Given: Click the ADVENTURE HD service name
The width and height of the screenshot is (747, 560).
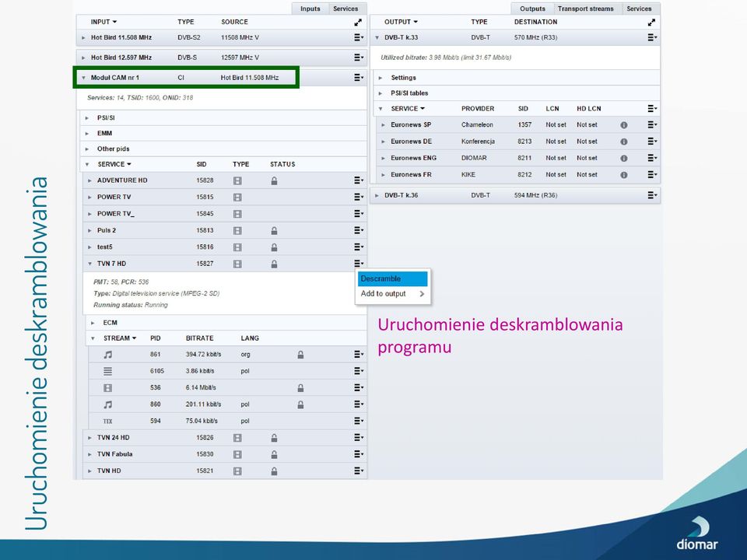Looking at the screenshot, I should [x=122, y=180].
